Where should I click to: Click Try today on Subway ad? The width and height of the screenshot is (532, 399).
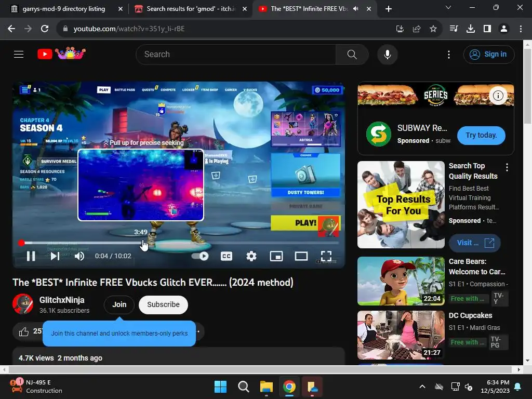point(481,136)
